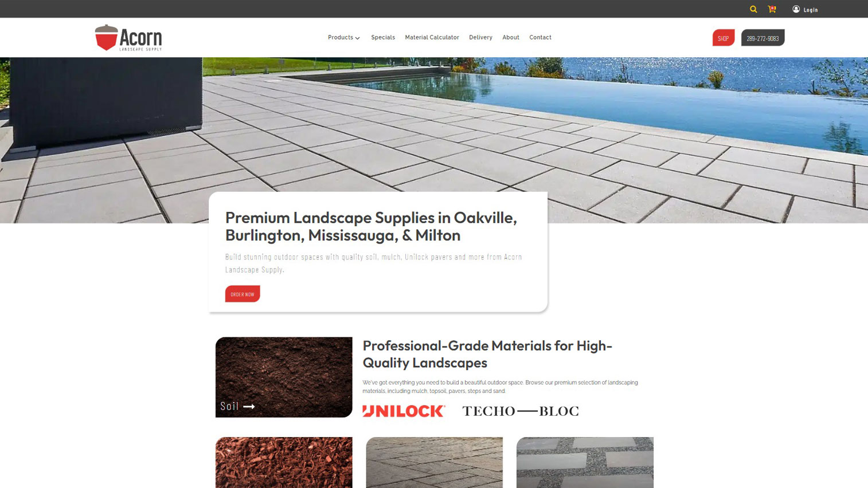Click the paver patio thumbnail

click(434, 462)
